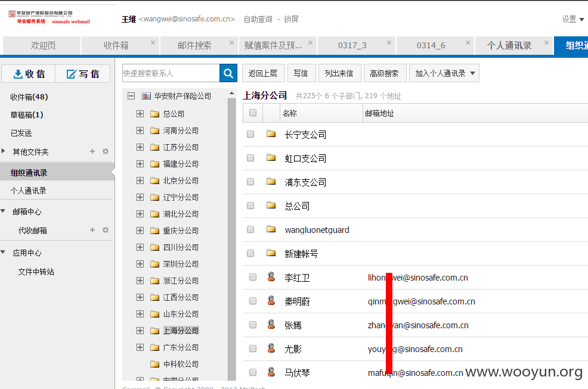Image resolution: width=588 pixels, height=389 pixels.
Task: Click the person icon of 马伏琴
Action: (x=271, y=372)
